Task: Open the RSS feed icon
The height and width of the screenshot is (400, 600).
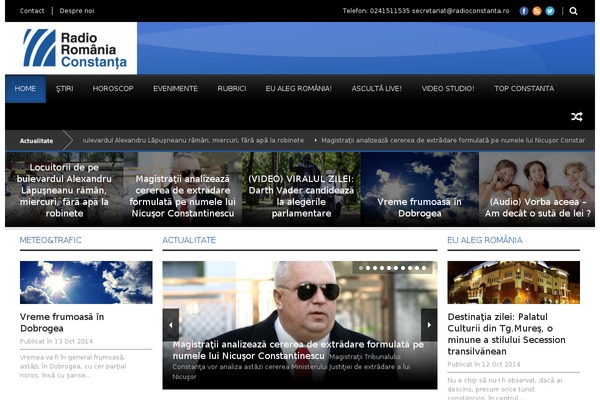Action: [x=537, y=11]
